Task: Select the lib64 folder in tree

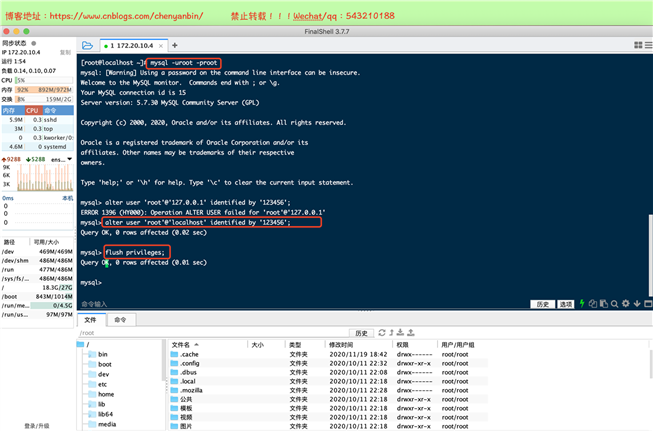Action: pyautogui.click(x=101, y=414)
